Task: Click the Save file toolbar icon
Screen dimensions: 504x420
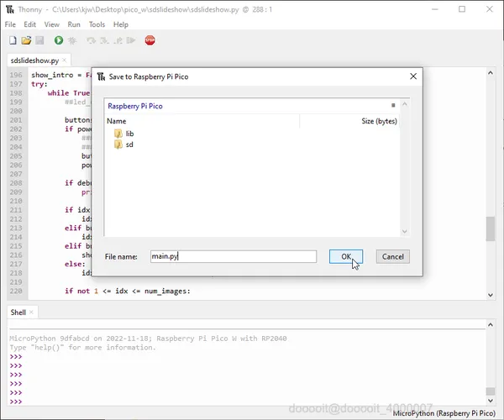Action: pos(39,40)
